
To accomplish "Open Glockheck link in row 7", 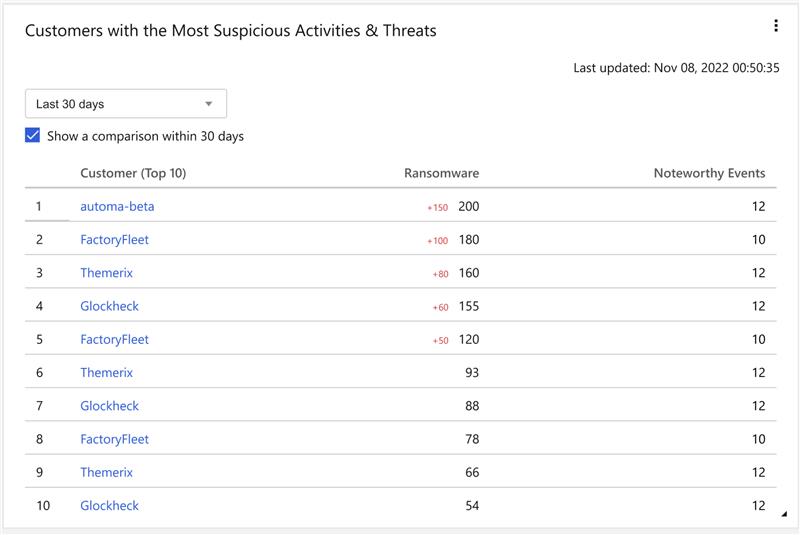I will coord(109,406).
